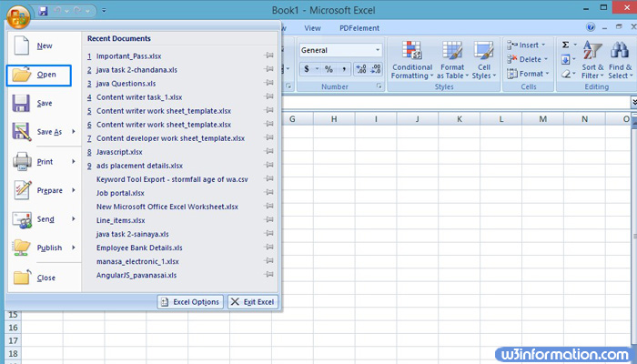Open recent file Employee Bank Details.xls
The image size is (637, 364).
click(x=139, y=248)
